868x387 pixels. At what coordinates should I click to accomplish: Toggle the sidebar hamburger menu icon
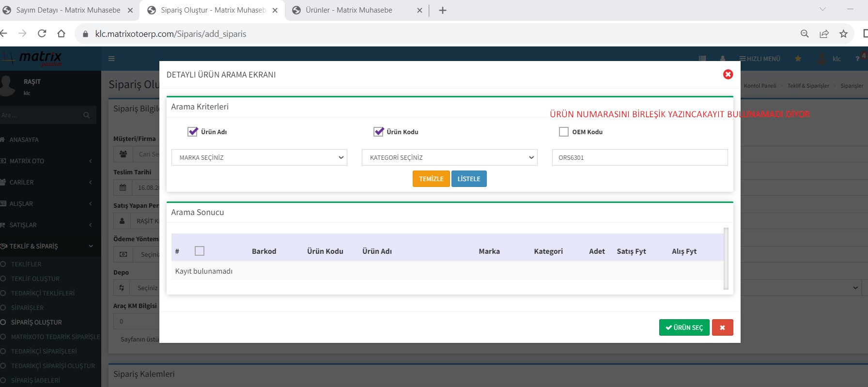pyautogui.click(x=111, y=59)
